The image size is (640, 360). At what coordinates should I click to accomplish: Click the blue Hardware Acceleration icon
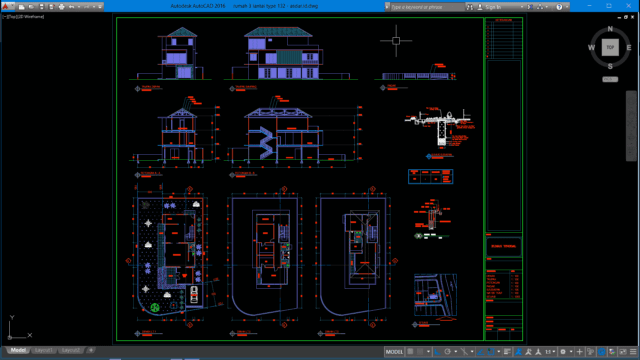point(602,352)
